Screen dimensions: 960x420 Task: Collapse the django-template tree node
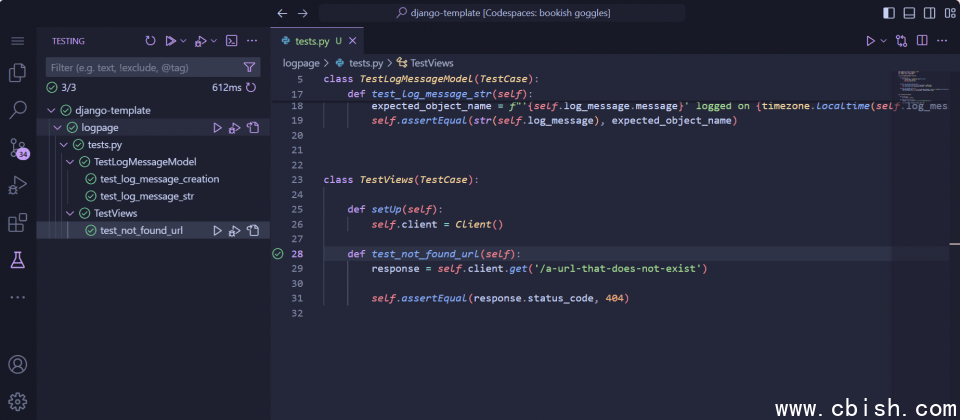[52, 111]
